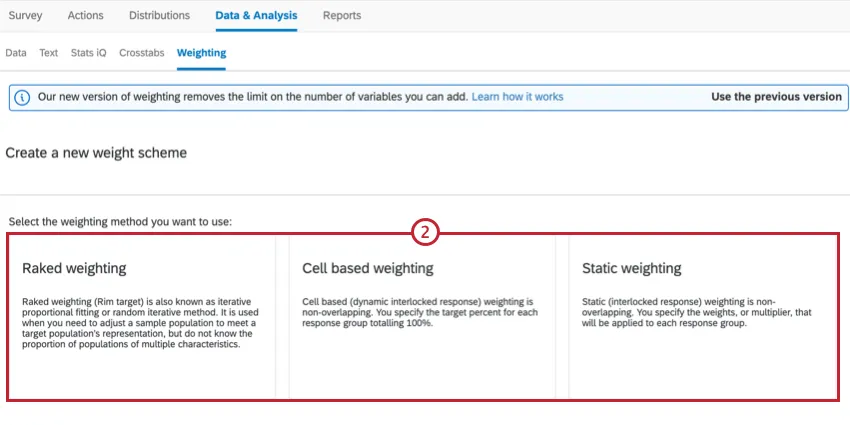This screenshot has width=850, height=425.
Task: Select the Data & Analysis tab
Action: point(256,16)
